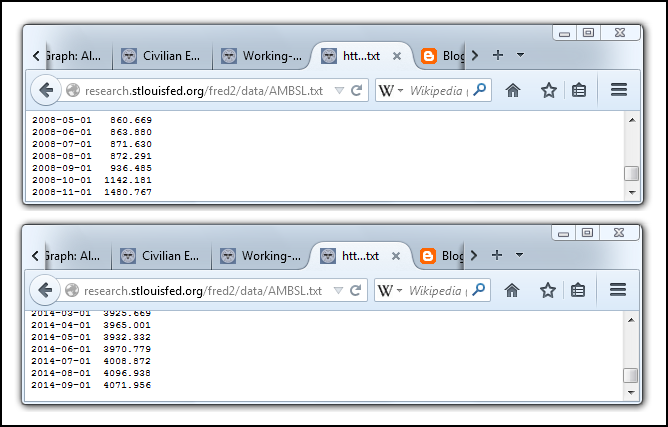Click the globe site identity icon, top window
Image resolution: width=668 pixels, height=427 pixels.
(x=73, y=90)
